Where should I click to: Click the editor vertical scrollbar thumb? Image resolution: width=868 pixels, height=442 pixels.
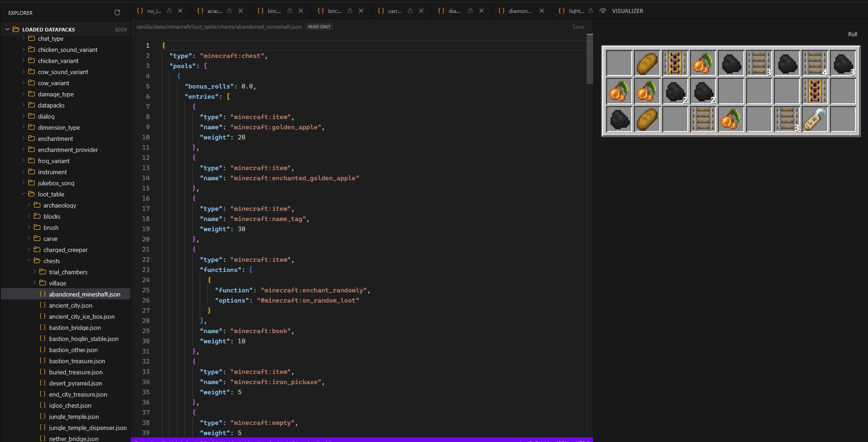tap(589, 59)
